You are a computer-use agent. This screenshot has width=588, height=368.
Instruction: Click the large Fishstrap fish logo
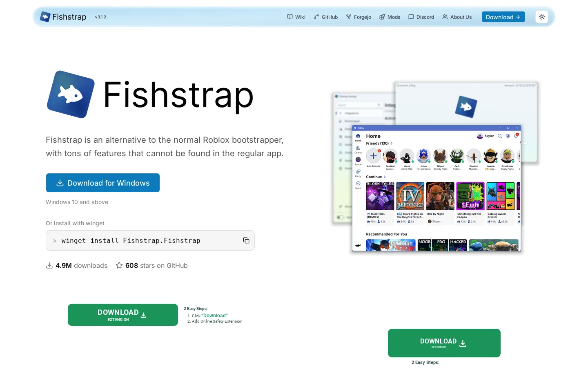point(71,94)
